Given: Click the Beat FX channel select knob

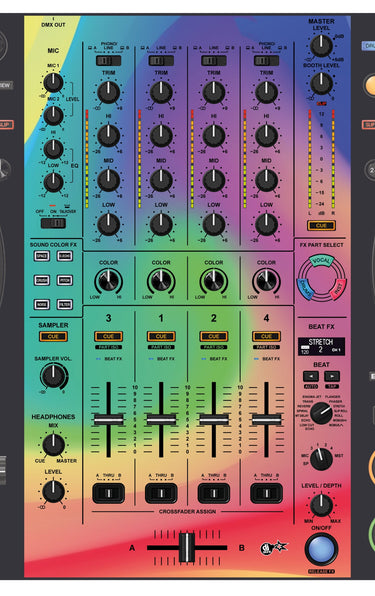Looking at the screenshot, I should coord(321,459).
